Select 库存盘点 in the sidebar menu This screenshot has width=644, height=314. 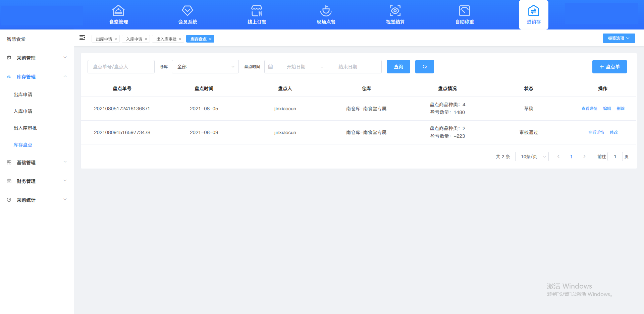point(22,144)
